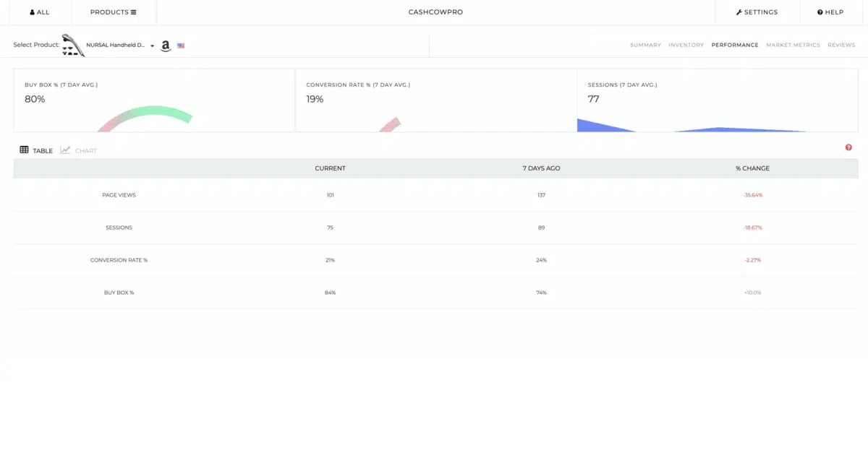Click the Sessions 7 day avg. card
The image size is (868, 461).
pos(718,100)
